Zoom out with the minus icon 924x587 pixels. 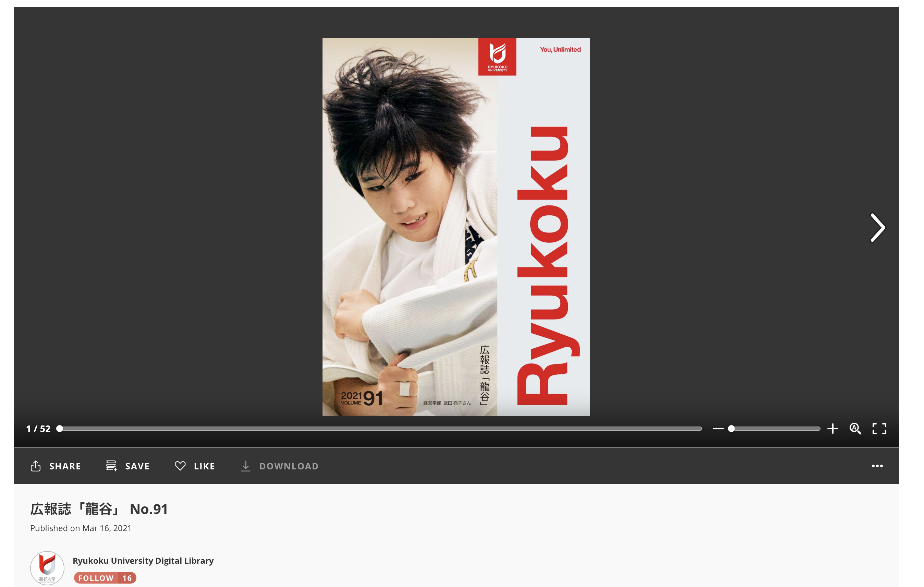718,429
